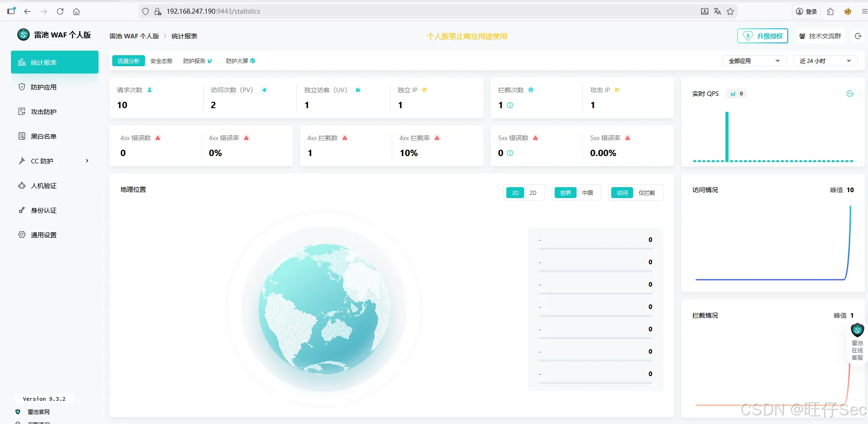The width and height of the screenshot is (868, 424).
Task: Click the info icon beside 5xx 错误数 value
Action: (x=510, y=153)
